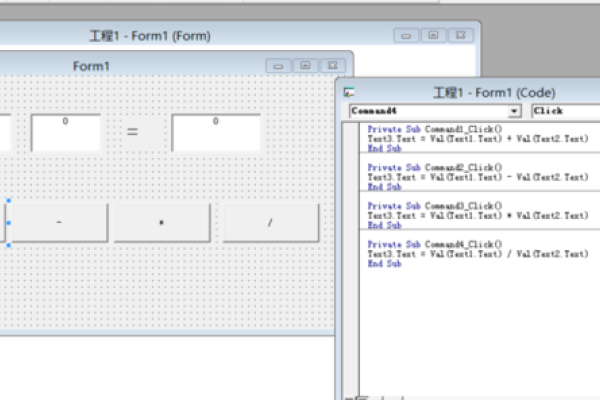This screenshot has width=600, height=400.
Task: Select the minus (-) command button
Action: coord(59,223)
